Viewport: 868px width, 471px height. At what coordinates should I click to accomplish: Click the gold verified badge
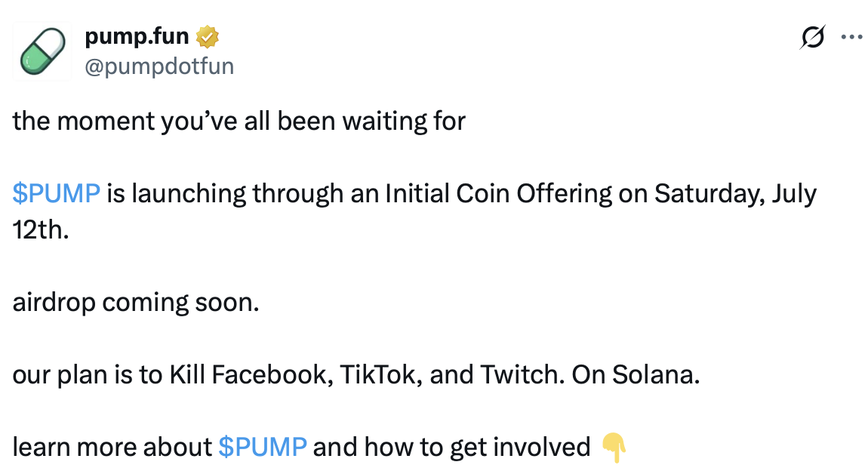(x=207, y=36)
